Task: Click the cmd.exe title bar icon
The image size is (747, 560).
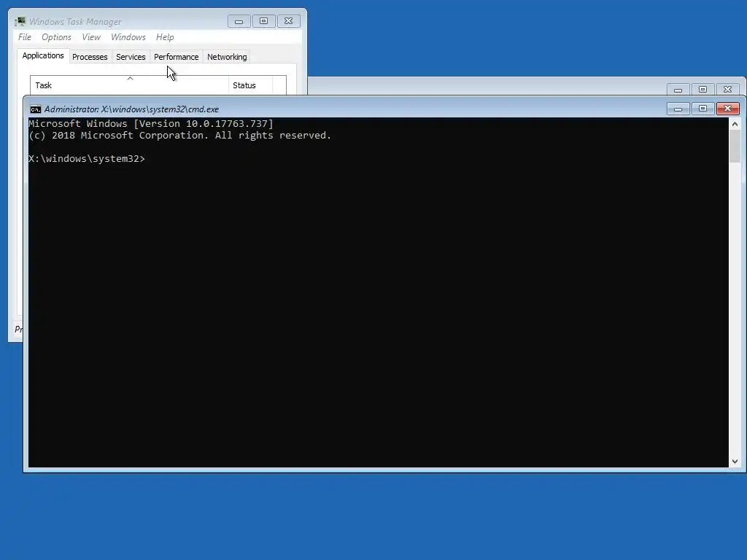Action: tap(35, 109)
